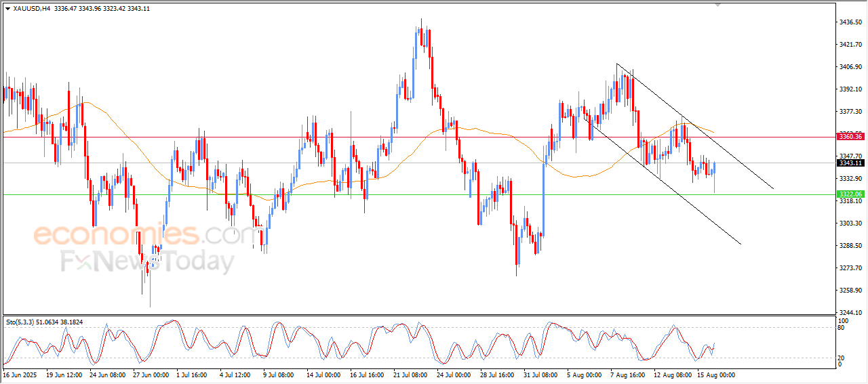Viewport: 868px width, 384px height.
Task: Click the 3288.50 price axis label
Action: coord(850,246)
